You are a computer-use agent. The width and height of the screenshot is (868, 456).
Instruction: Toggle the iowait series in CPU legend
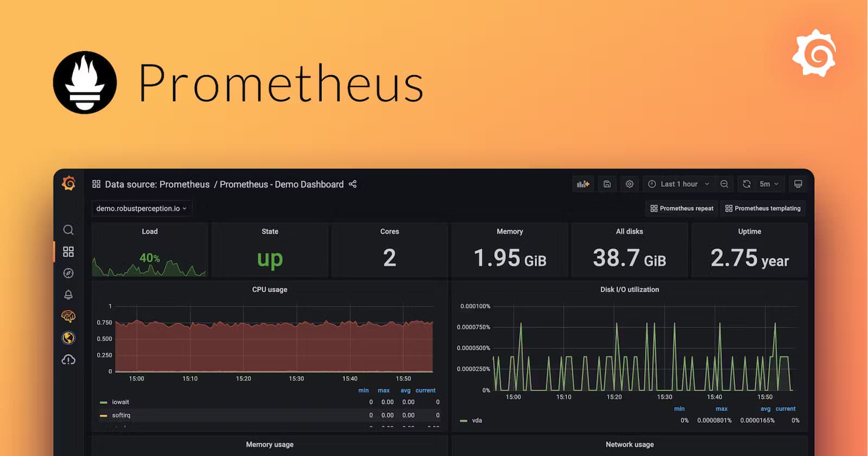click(x=120, y=402)
